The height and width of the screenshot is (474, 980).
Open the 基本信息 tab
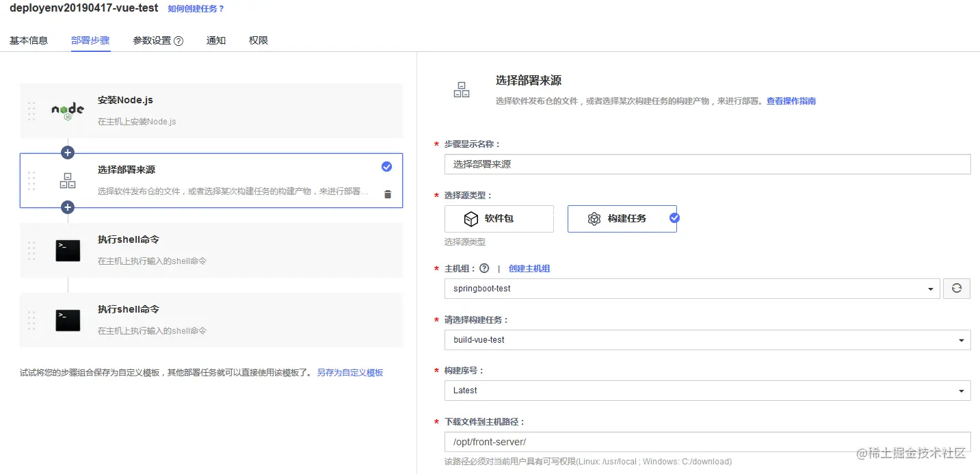[x=29, y=40]
